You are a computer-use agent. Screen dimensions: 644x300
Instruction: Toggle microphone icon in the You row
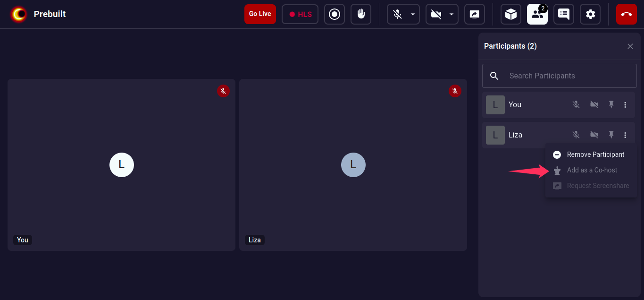click(x=576, y=105)
